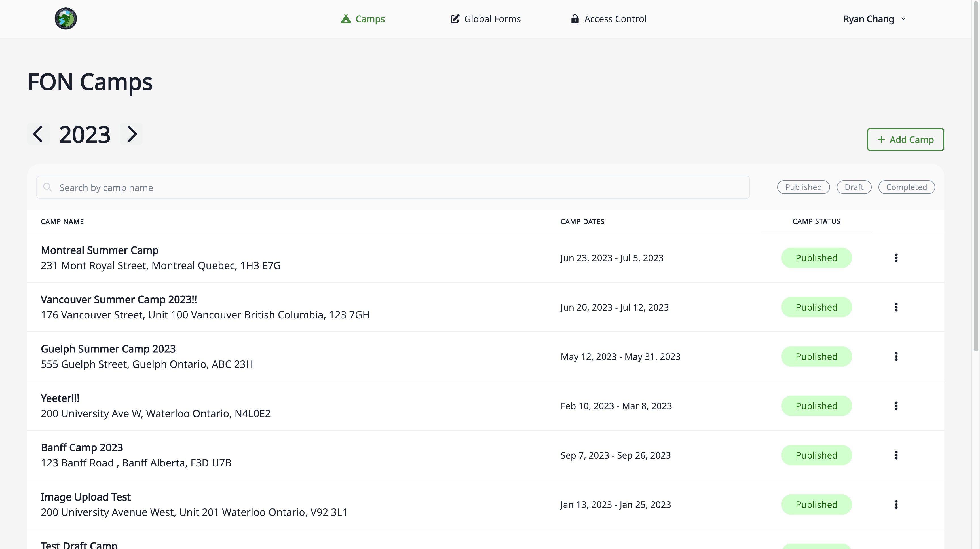This screenshot has height=549, width=980.
Task: Click the CAMP STATUS column header
Action: pos(816,221)
